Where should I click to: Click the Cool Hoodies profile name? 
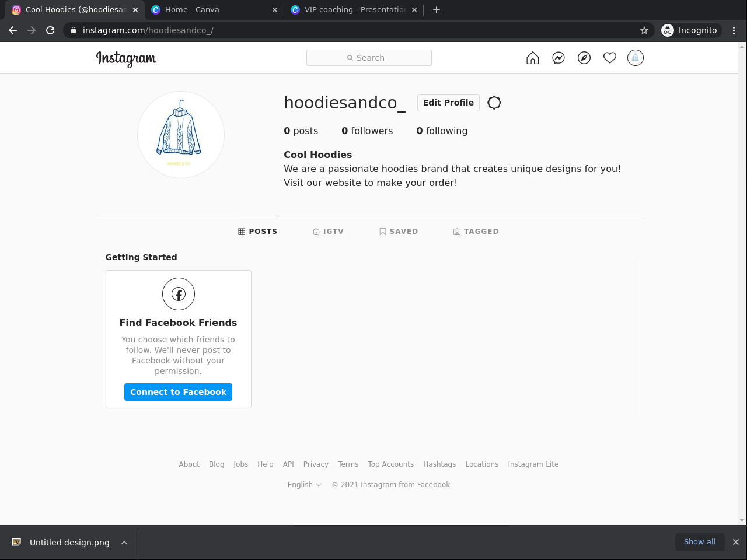pos(318,155)
